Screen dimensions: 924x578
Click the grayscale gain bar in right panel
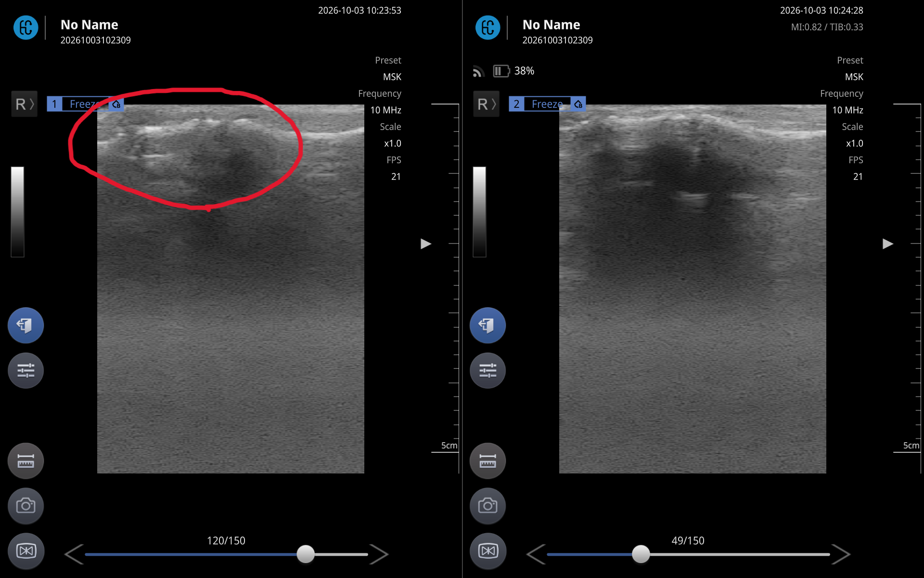479,212
